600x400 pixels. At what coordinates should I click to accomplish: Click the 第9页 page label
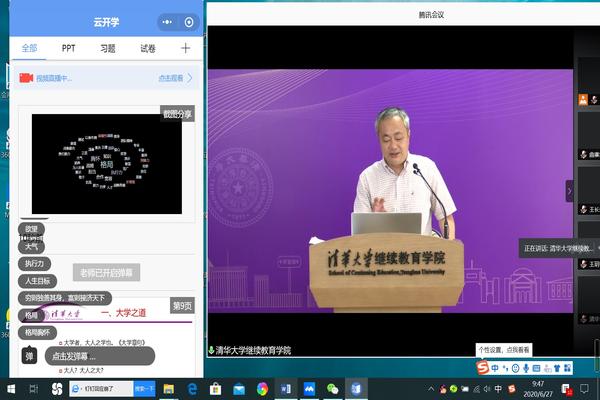pyautogui.click(x=182, y=306)
